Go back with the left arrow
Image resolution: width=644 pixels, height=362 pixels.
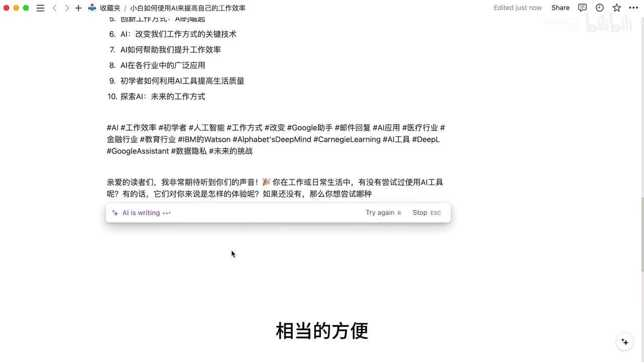pyautogui.click(x=55, y=8)
